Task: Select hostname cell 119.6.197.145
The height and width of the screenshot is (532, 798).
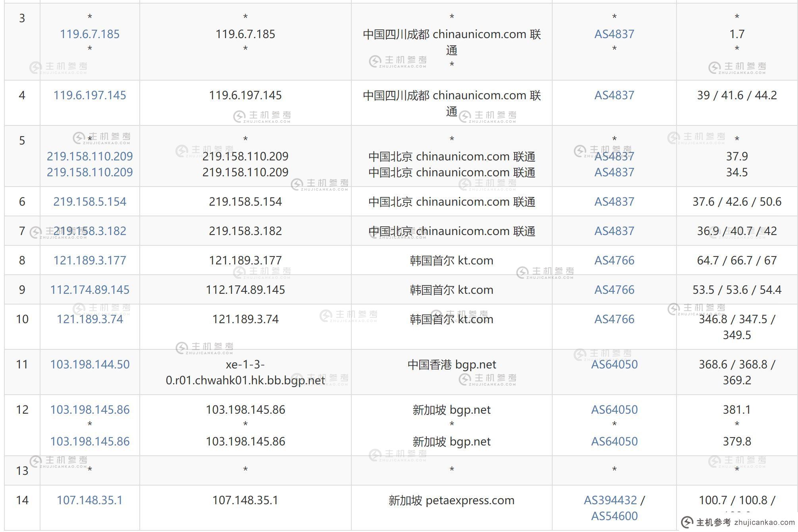Action: [245, 95]
